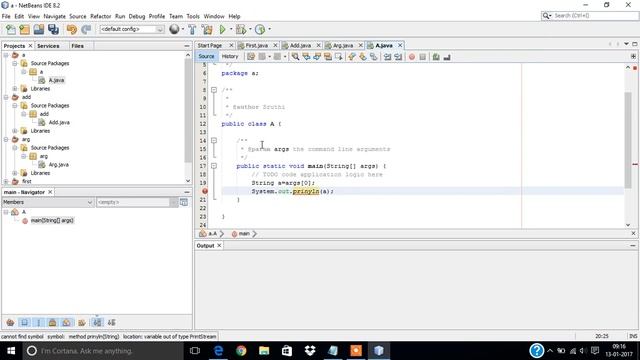Select main(String[] args) in Navigator
This screenshot has width=640, height=360.
click(52, 220)
